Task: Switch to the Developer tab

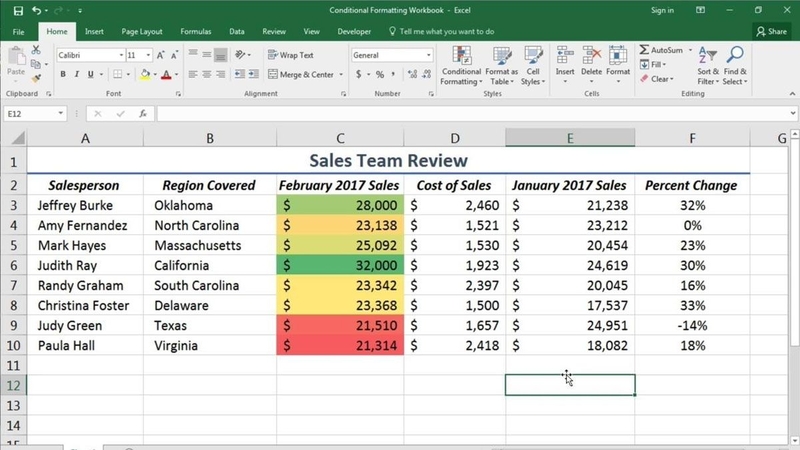Action: click(354, 32)
